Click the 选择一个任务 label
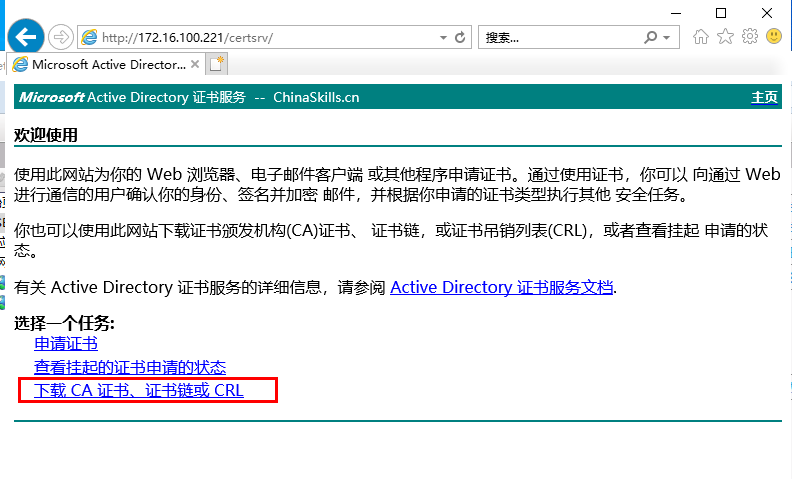 [x=64, y=323]
